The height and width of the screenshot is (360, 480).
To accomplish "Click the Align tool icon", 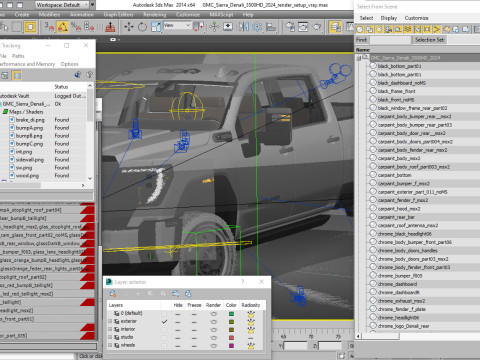I will pyautogui.click(x=271, y=27).
